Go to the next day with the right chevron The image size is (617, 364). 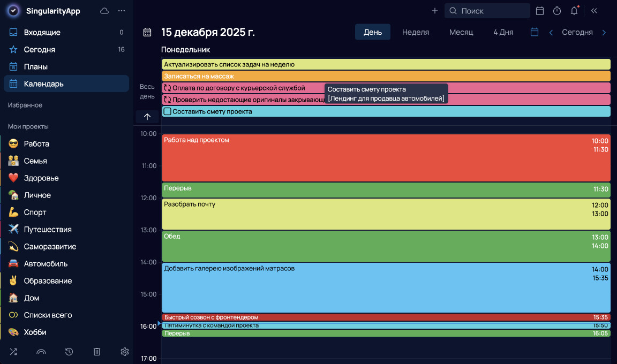[x=604, y=33]
